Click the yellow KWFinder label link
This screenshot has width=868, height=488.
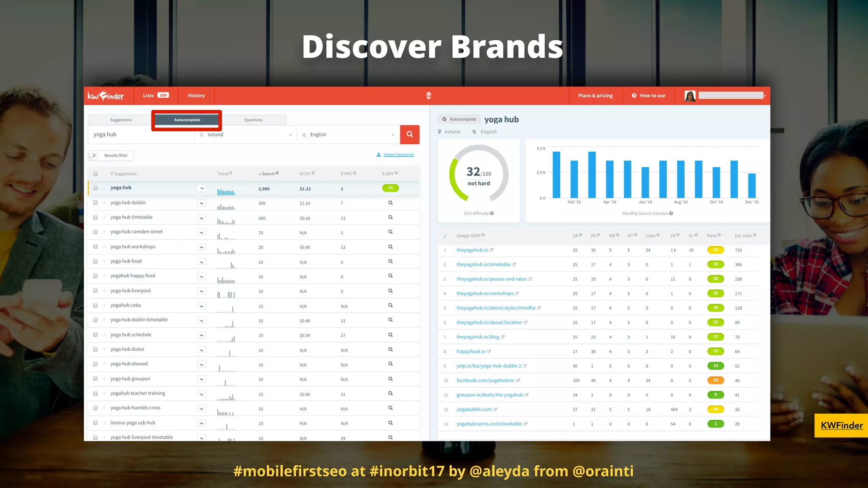pos(842,426)
